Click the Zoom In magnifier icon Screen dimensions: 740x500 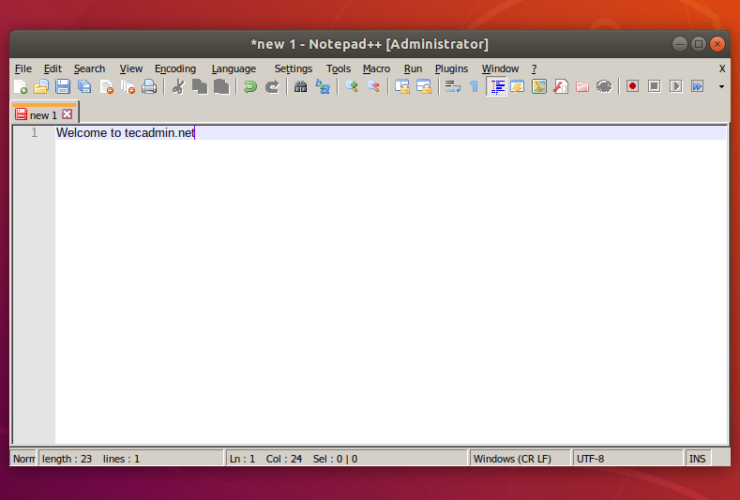351,87
